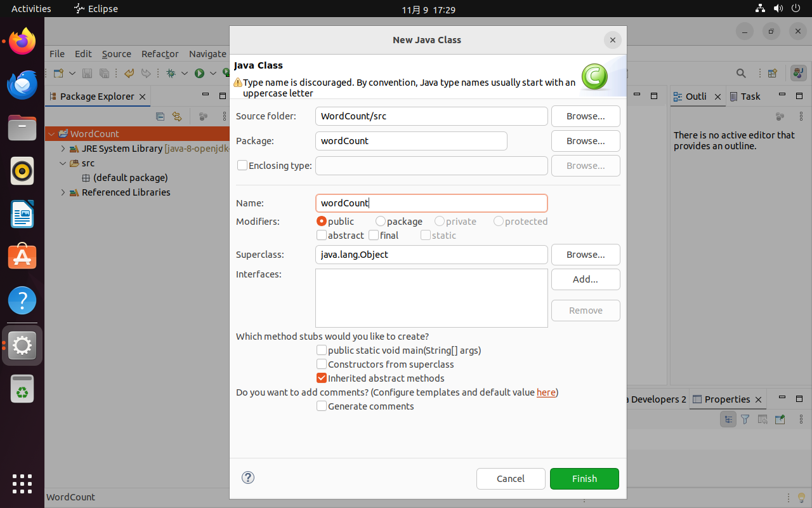Toggle Link with Editor in Package Explorer

click(177, 117)
